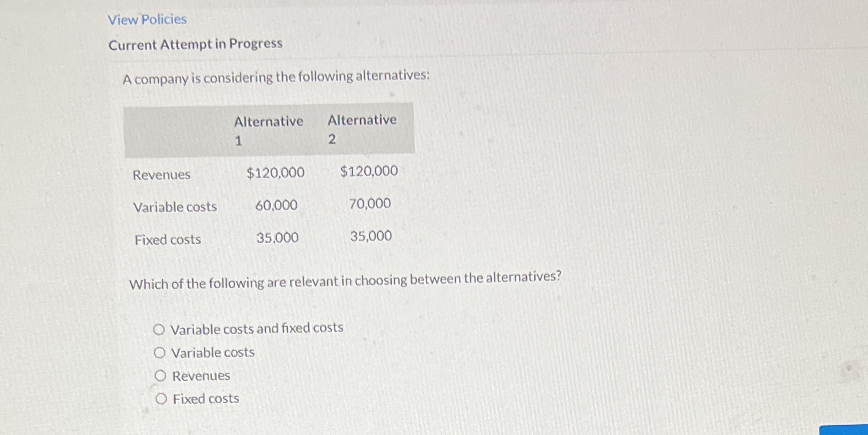Click the 35,000 fixed cost under Alternative 1

[x=277, y=238]
